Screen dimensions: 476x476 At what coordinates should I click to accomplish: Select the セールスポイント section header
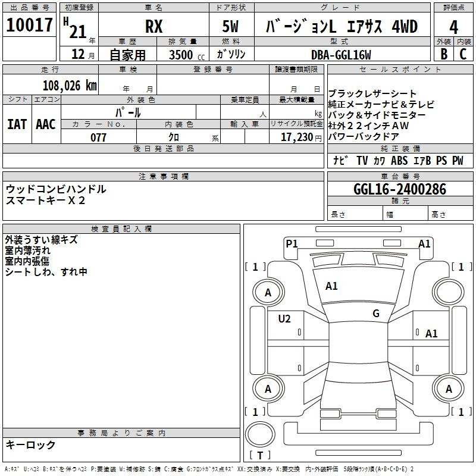(400, 69)
